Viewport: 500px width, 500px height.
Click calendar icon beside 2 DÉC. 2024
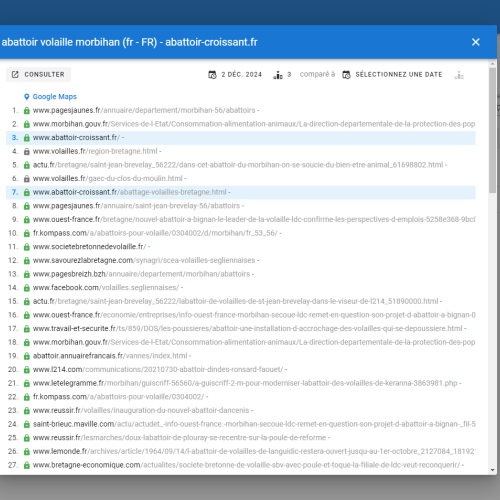[212, 75]
